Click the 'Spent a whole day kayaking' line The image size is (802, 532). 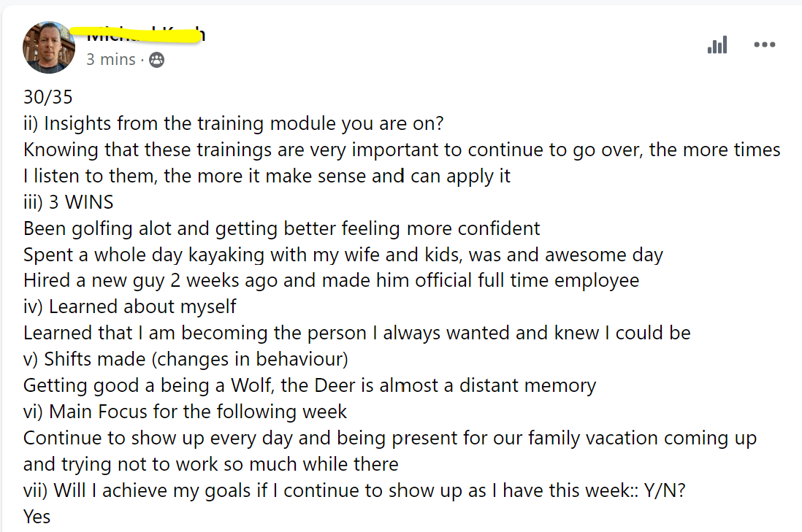pyautogui.click(x=343, y=255)
